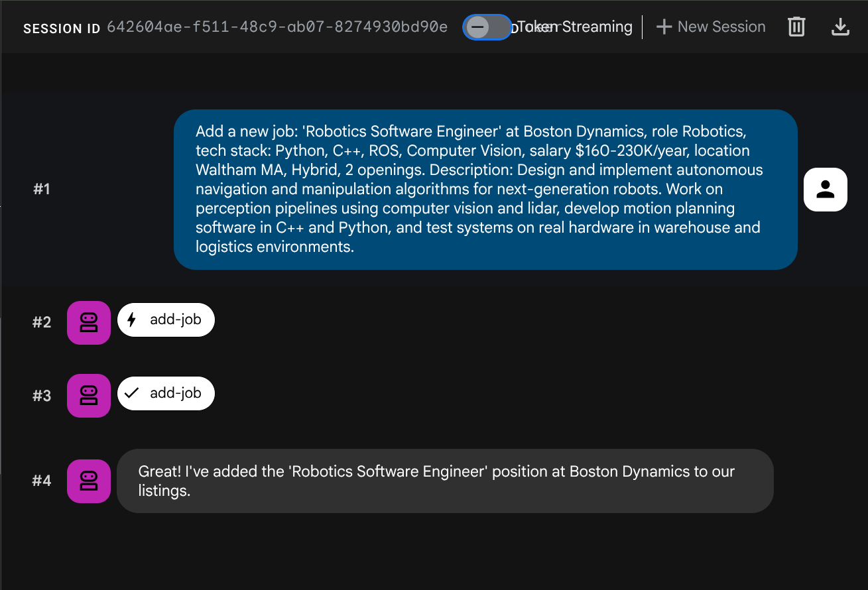The width and height of the screenshot is (868, 590).
Task: Toggle the Token Streaming switch
Action: [486, 27]
